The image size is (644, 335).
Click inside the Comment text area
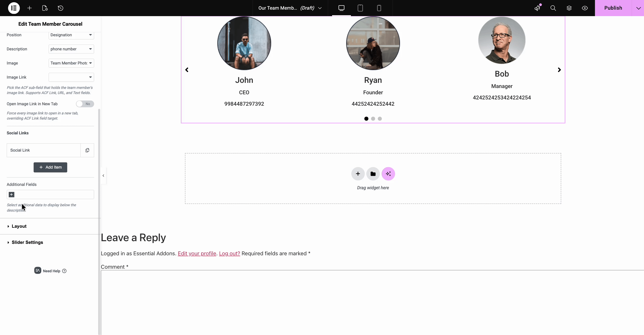click(372, 302)
